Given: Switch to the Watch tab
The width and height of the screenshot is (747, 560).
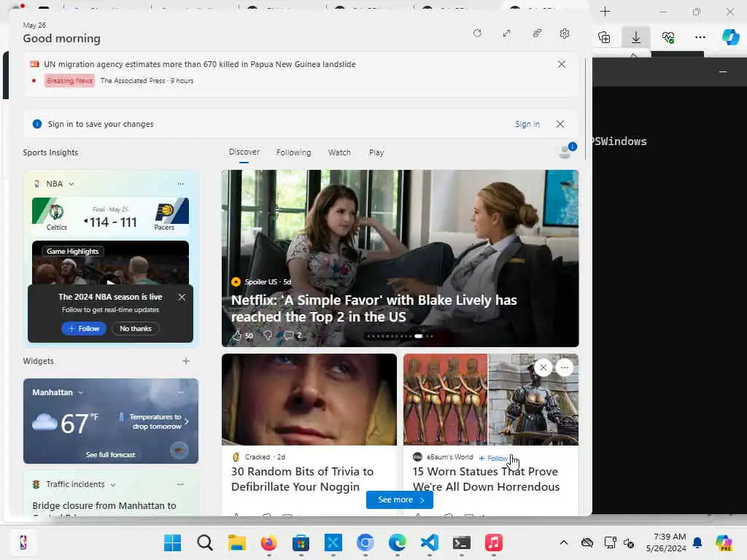Looking at the screenshot, I should point(339,152).
